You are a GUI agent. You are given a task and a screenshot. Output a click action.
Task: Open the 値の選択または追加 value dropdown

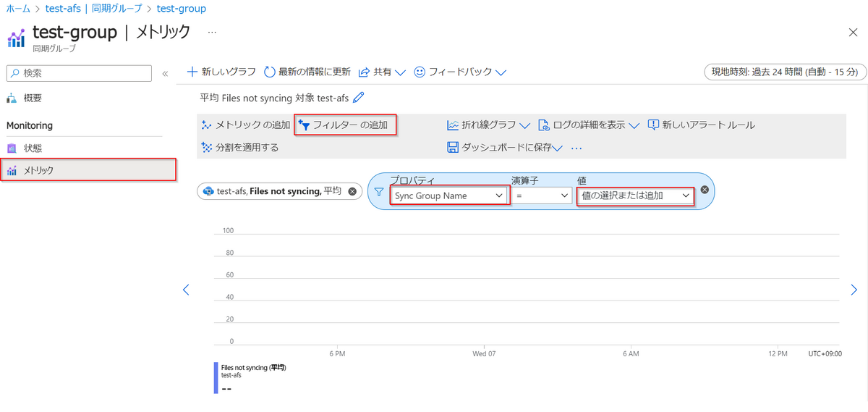(x=635, y=196)
